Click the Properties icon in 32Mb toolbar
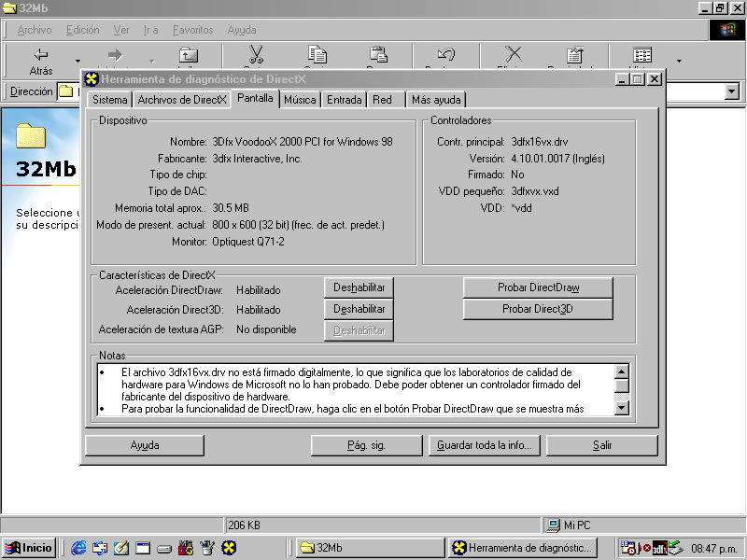Viewport: 747px width, 560px height. click(x=574, y=55)
